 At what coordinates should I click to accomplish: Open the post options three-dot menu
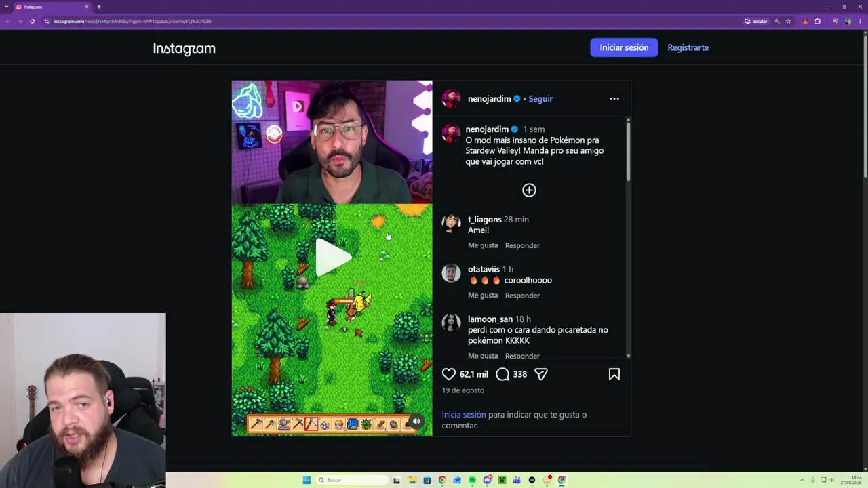click(614, 99)
